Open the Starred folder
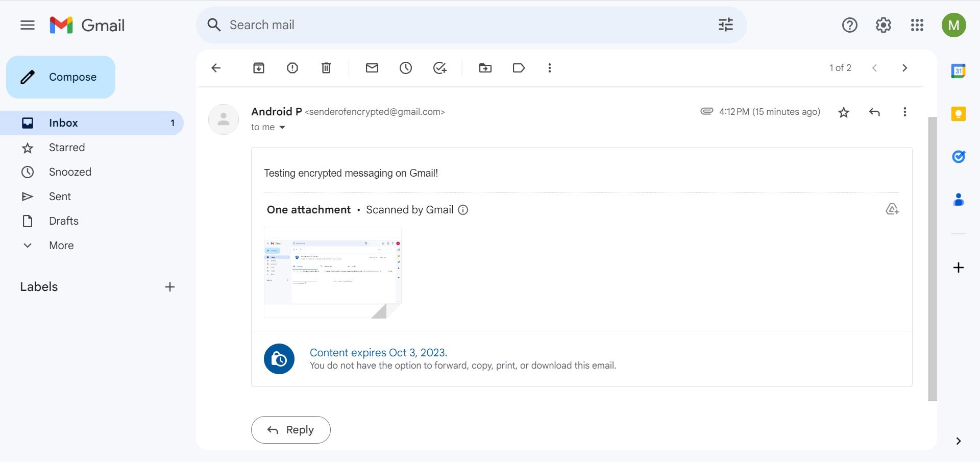This screenshot has width=980, height=462. (x=92, y=148)
